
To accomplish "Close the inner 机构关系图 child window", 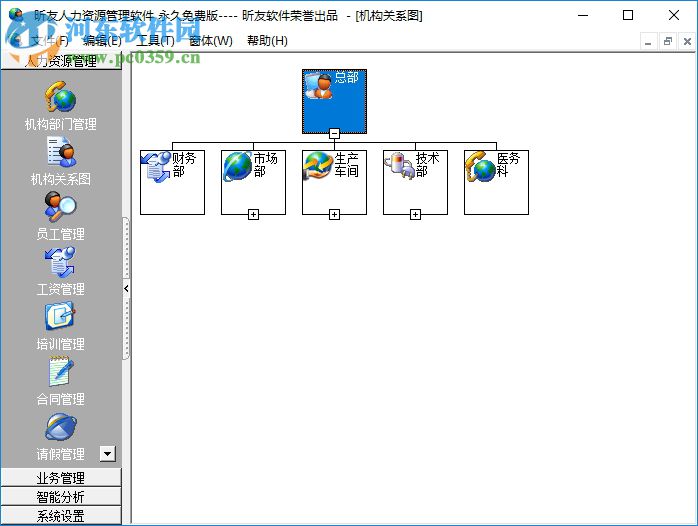I will pos(687,42).
